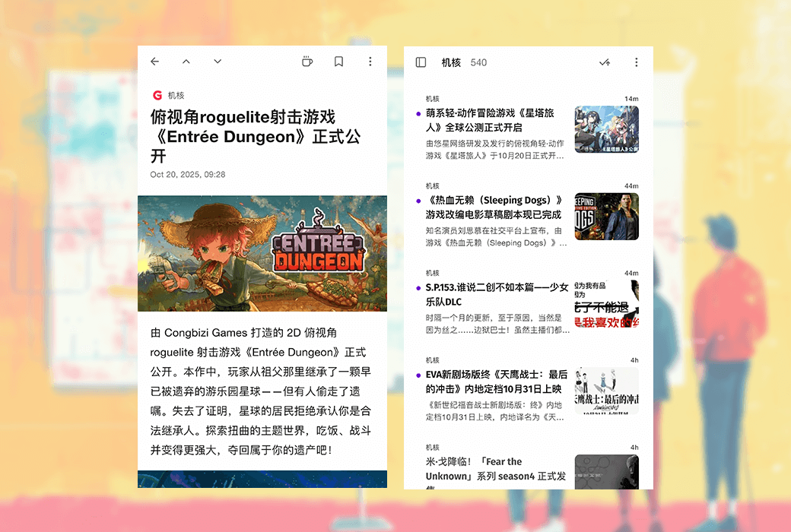Viewport: 791px width, 532px height.
Task: Click the 机核 source name above article title
Action: coord(176,96)
